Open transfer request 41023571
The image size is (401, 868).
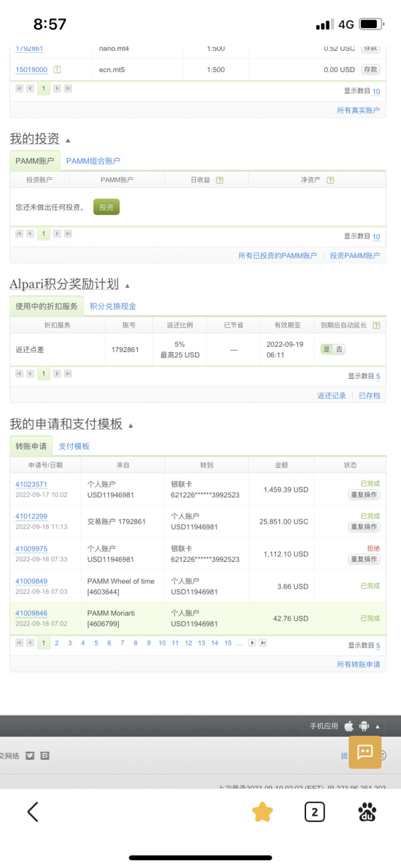[31, 484]
